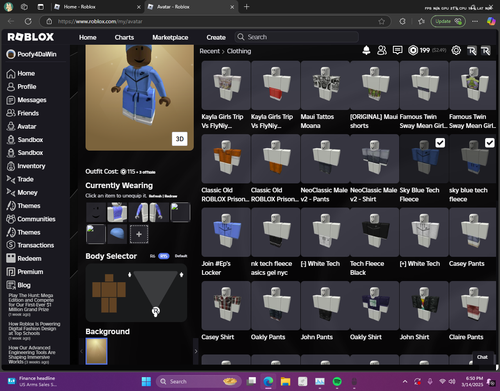Open the Clothing breadcrumb subcategory
This screenshot has width=500, height=391.
239,51
